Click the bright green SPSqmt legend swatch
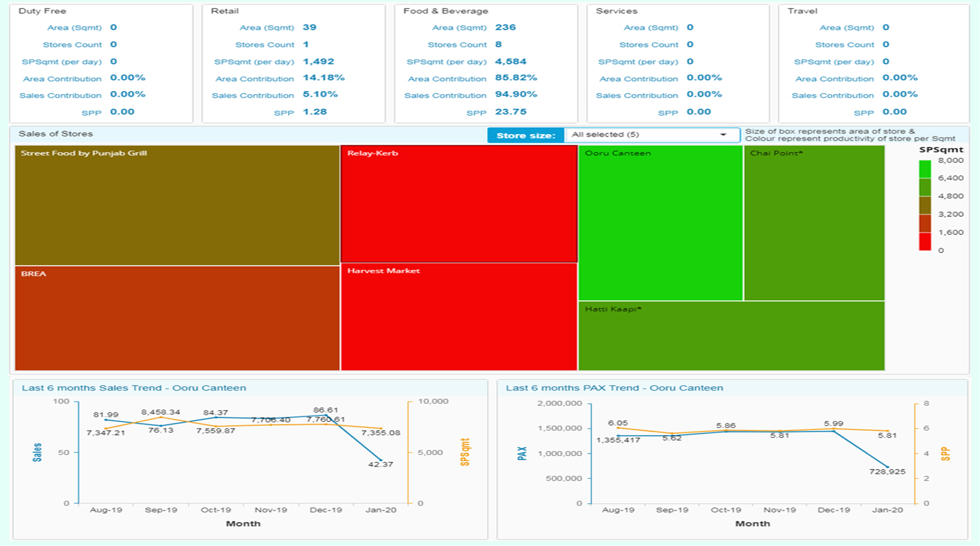Viewport: 980px width, 546px height. (925, 169)
